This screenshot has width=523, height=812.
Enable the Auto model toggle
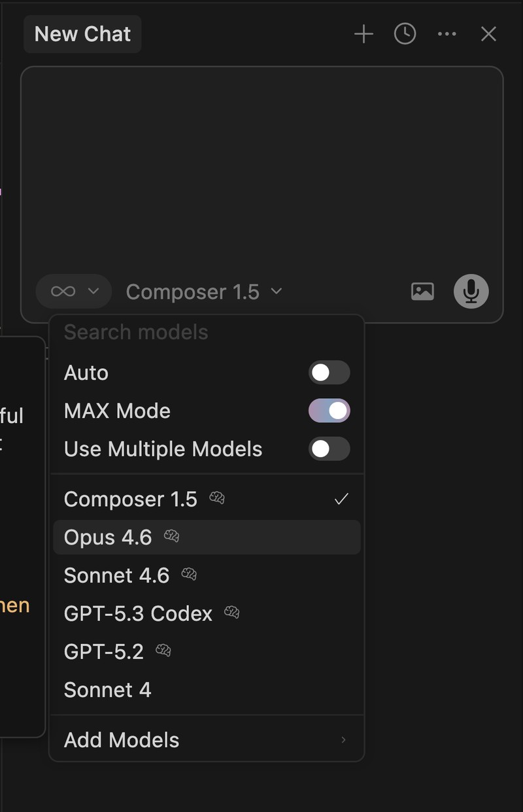click(x=329, y=373)
